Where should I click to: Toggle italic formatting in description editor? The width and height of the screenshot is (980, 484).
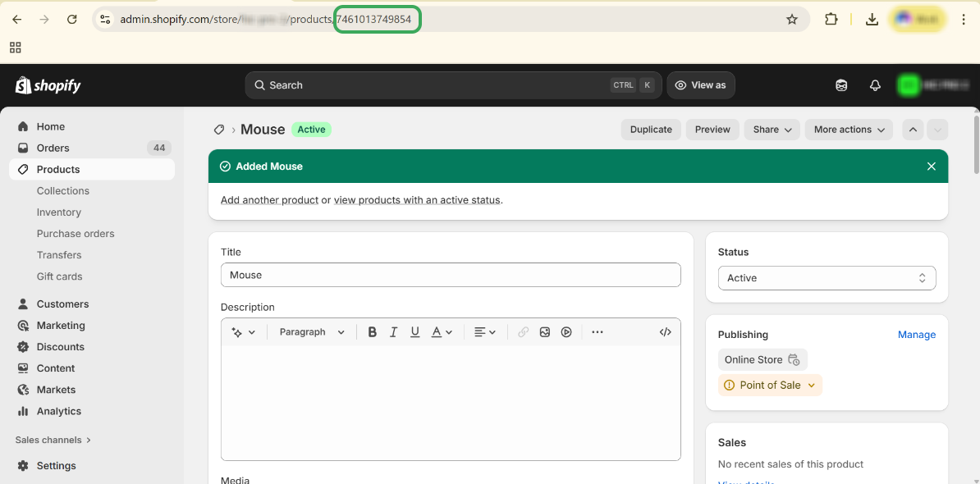pyautogui.click(x=394, y=332)
